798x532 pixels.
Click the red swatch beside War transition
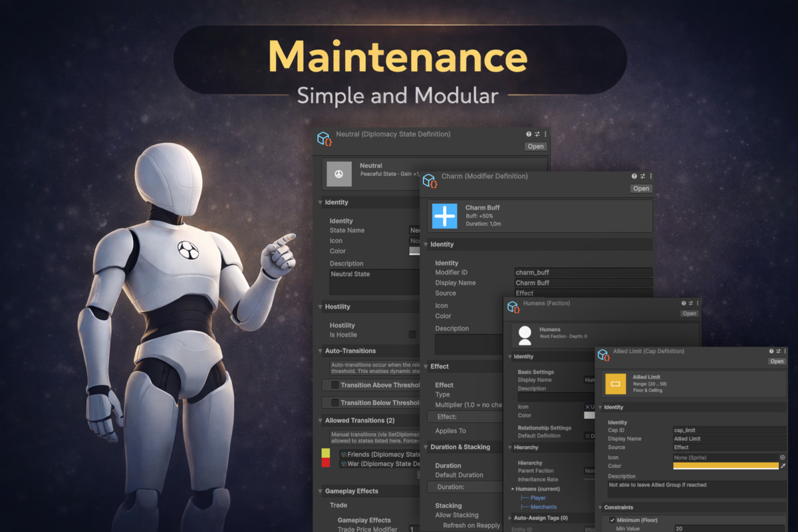[326, 462]
